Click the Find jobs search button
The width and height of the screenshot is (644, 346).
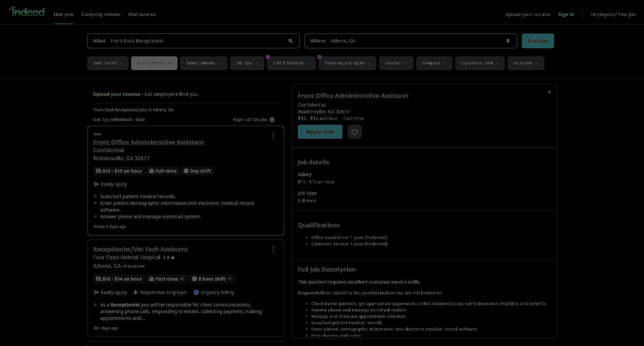click(x=538, y=41)
